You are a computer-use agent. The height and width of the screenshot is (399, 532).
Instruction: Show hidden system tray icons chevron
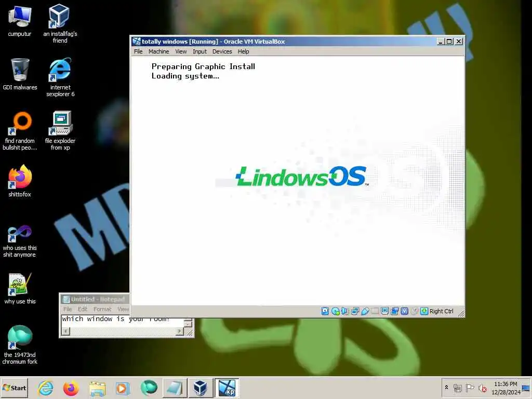[446, 388]
